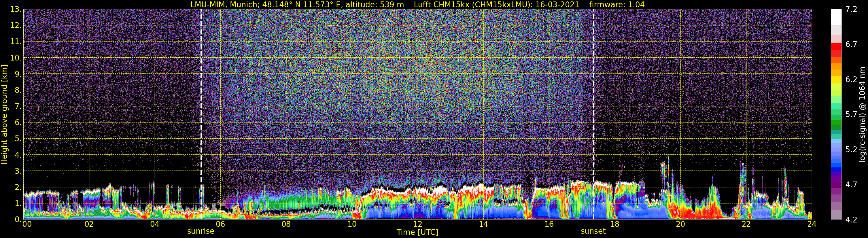Click the 'sunrise' label below the axis
The image size is (868, 238).
click(201, 231)
